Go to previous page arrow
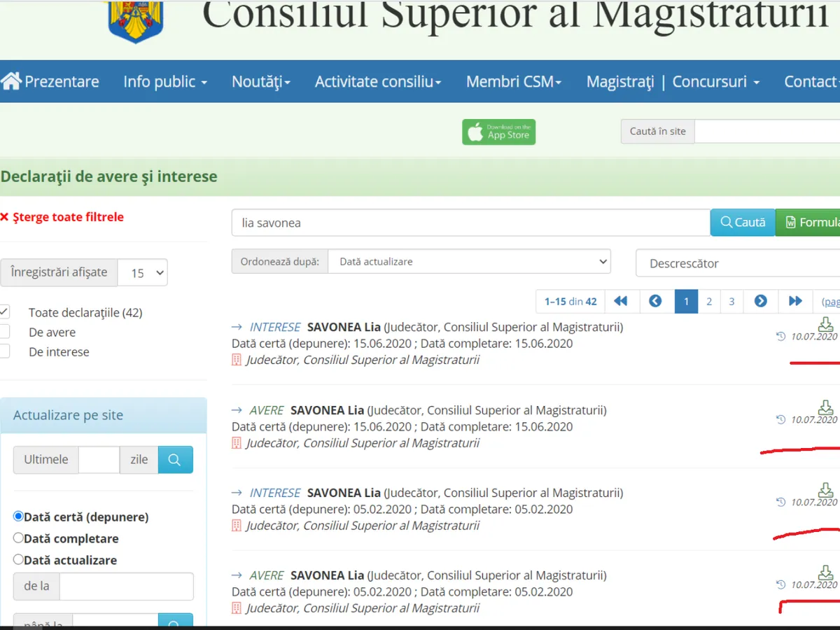Viewport: 840px width, 630px height. 655,301
